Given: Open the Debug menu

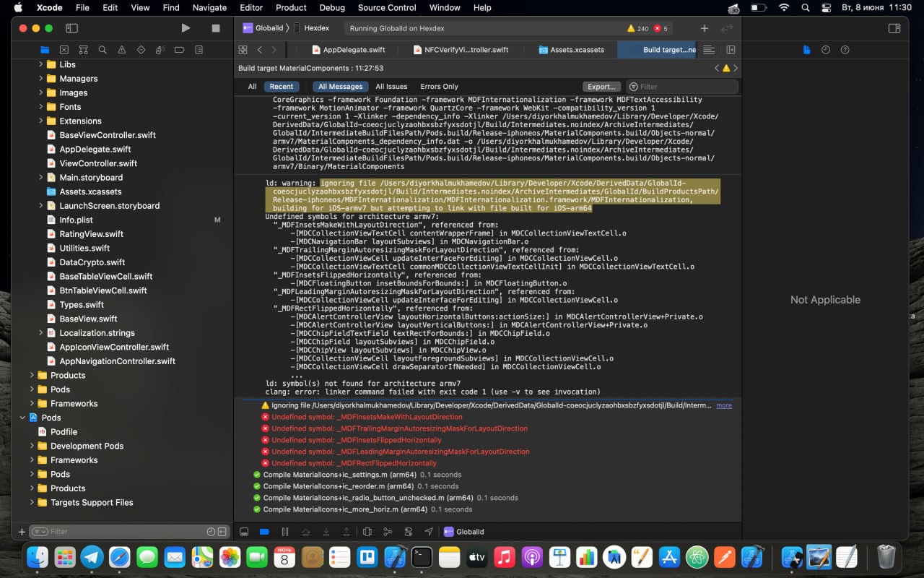Looking at the screenshot, I should click(332, 8).
